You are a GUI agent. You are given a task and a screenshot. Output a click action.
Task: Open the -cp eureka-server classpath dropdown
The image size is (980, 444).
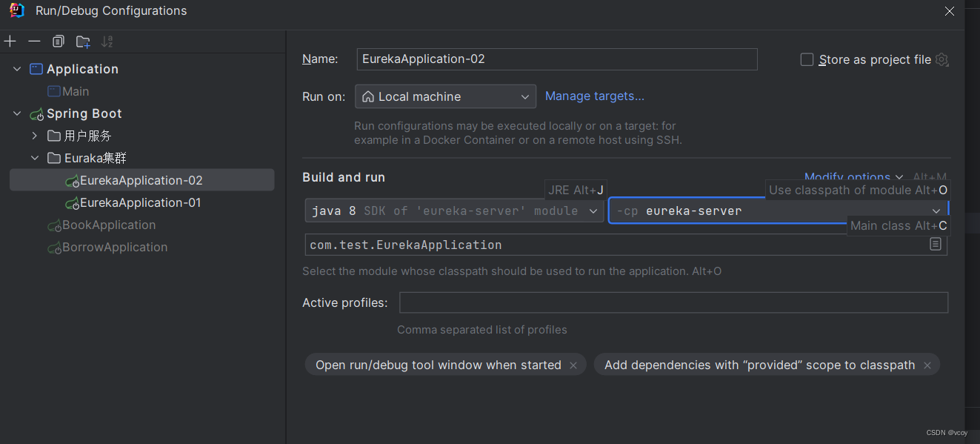(778, 211)
